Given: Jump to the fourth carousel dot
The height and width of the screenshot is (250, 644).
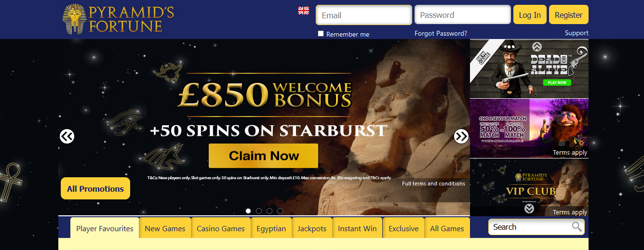Looking at the screenshot, I should pyautogui.click(x=280, y=211).
